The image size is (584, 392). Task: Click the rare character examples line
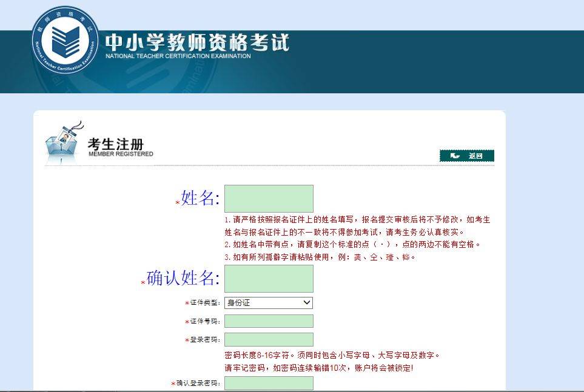tap(320, 257)
